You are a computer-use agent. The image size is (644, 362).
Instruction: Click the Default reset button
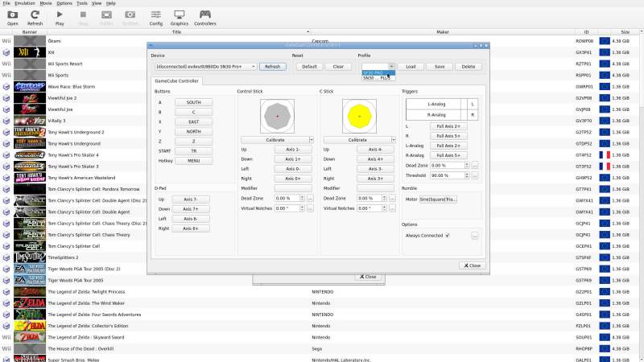309,67
